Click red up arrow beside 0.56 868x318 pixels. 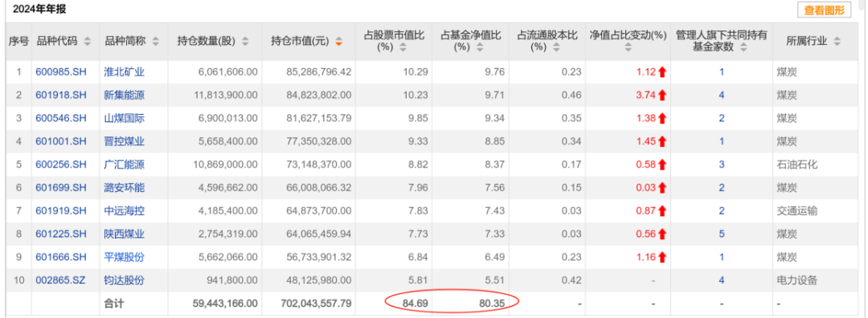662,234
